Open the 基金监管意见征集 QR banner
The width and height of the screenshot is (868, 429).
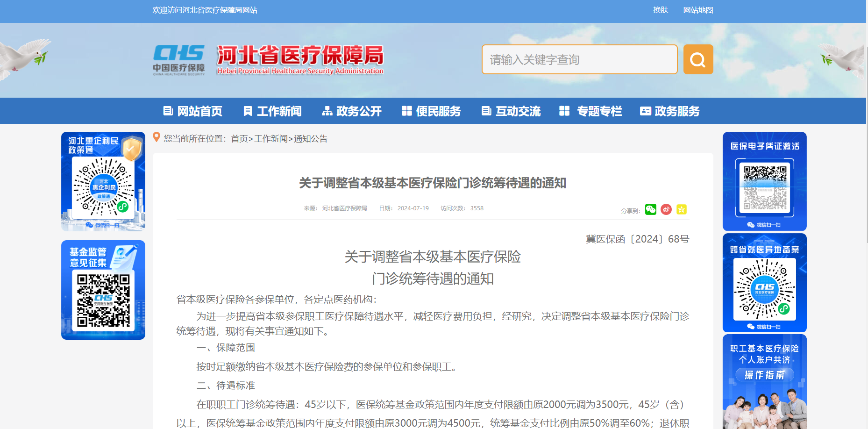click(103, 290)
